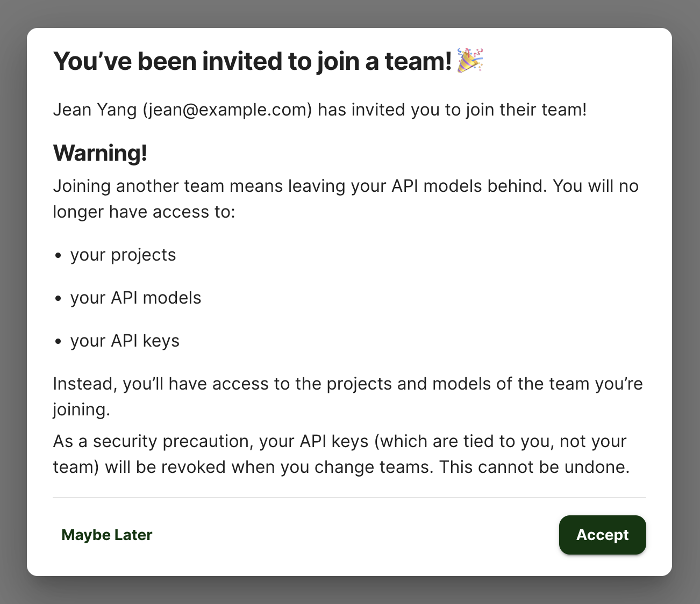Click the jean@example.com email address
The height and width of the screenshot is (604, 700).
click(227, 110)
